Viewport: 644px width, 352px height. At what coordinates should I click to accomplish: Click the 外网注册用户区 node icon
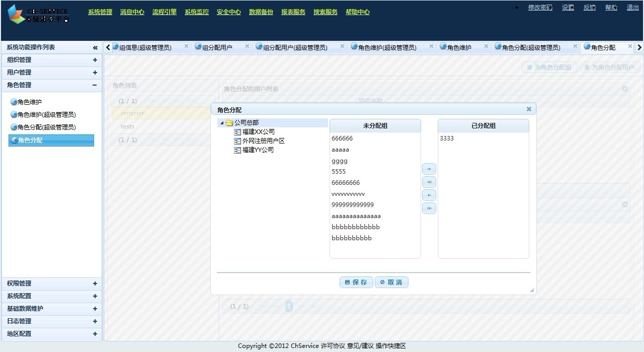pyautogui.click(x=237, y=141)
